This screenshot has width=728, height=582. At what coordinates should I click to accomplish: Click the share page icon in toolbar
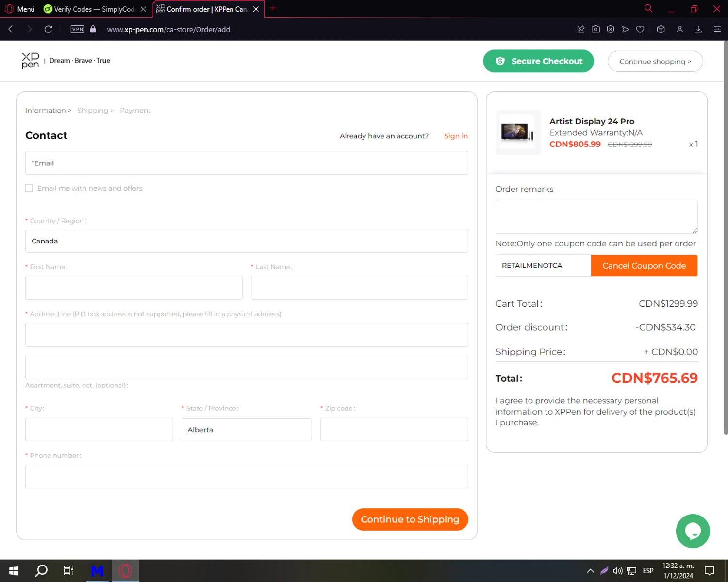[581, 29]
